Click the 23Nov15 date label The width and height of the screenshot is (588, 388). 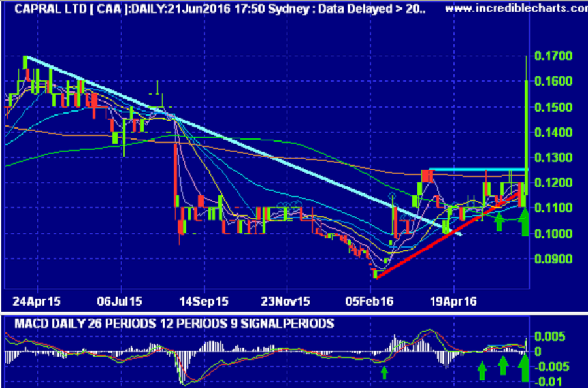click(286, 301)
